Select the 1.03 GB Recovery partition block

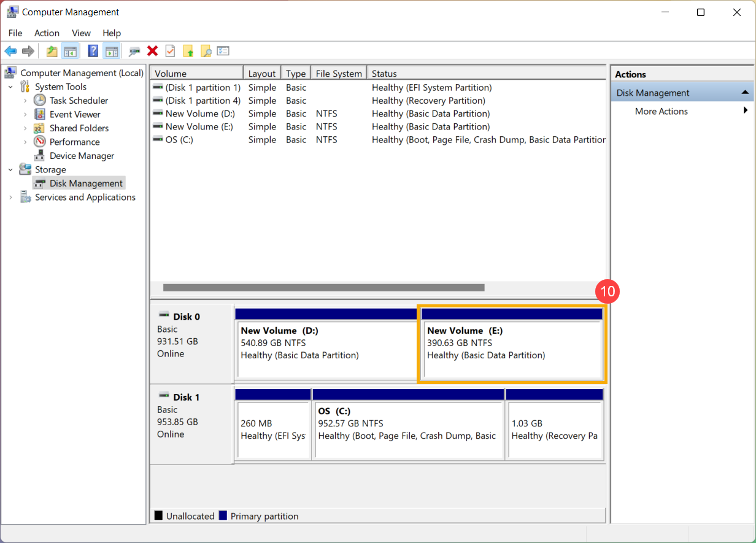(x=555, y=424)
